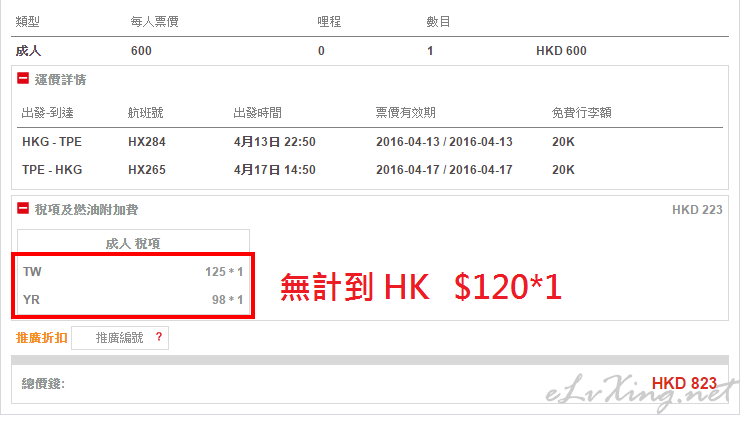The height and width of the screenshot is (426, 750).
Task: Click the 推廣折扣 orange label
Action: (42, 338)
